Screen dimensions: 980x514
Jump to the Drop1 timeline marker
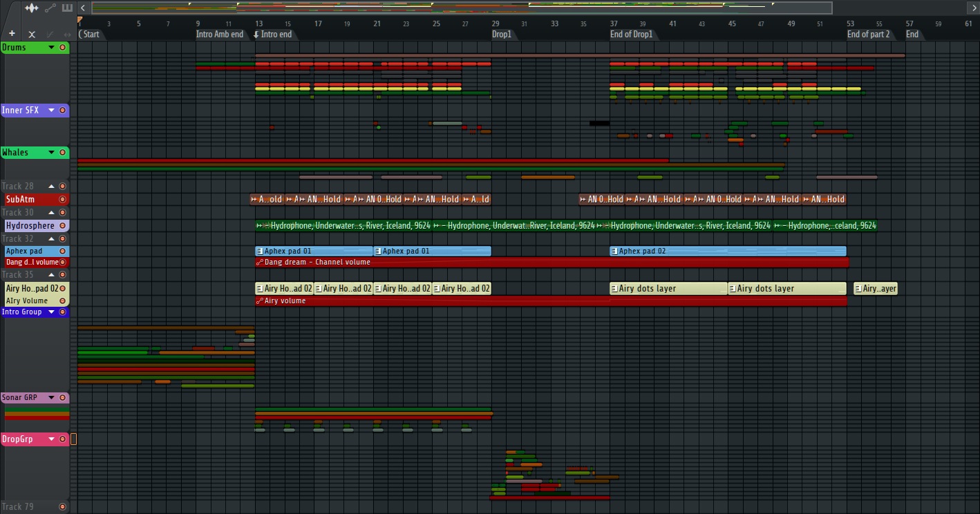pyautogui.click(x=502, y=35)
